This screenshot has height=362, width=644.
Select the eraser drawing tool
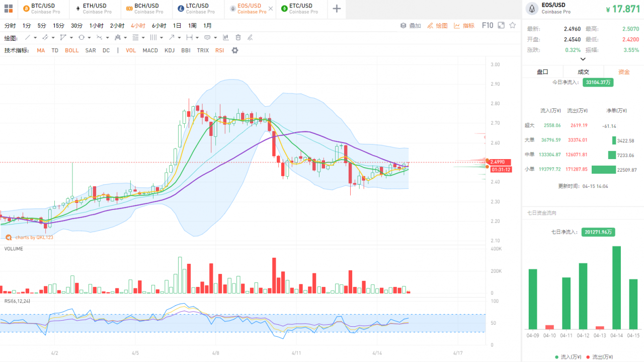point(249,37)
